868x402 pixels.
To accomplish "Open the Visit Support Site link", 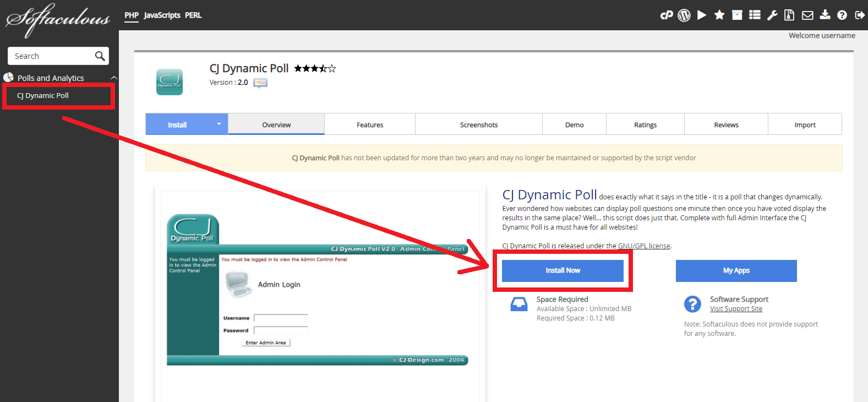I will tap(736, 309).
